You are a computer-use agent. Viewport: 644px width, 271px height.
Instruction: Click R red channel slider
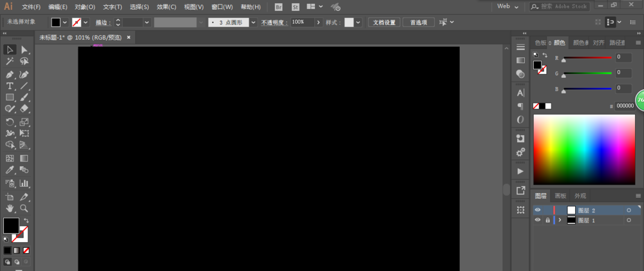coord(587,58)
